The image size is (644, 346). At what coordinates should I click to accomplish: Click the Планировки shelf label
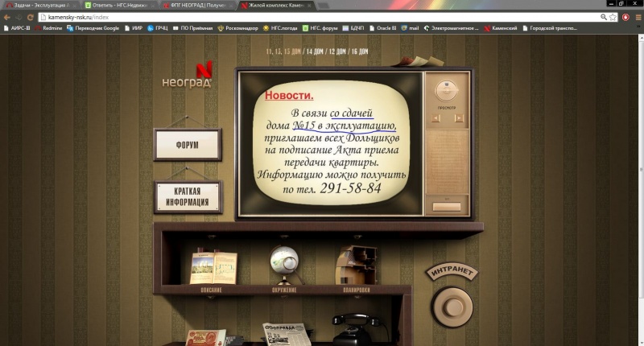tap(356, 290)
